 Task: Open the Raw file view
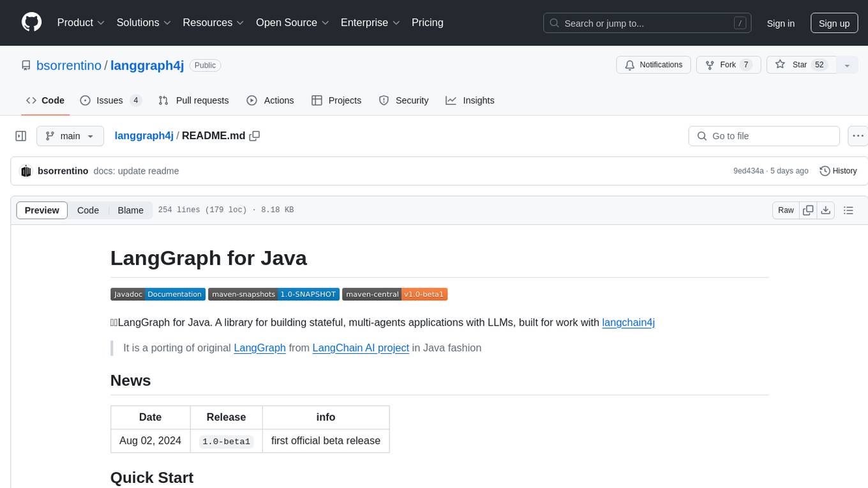(x=786, y=210)
